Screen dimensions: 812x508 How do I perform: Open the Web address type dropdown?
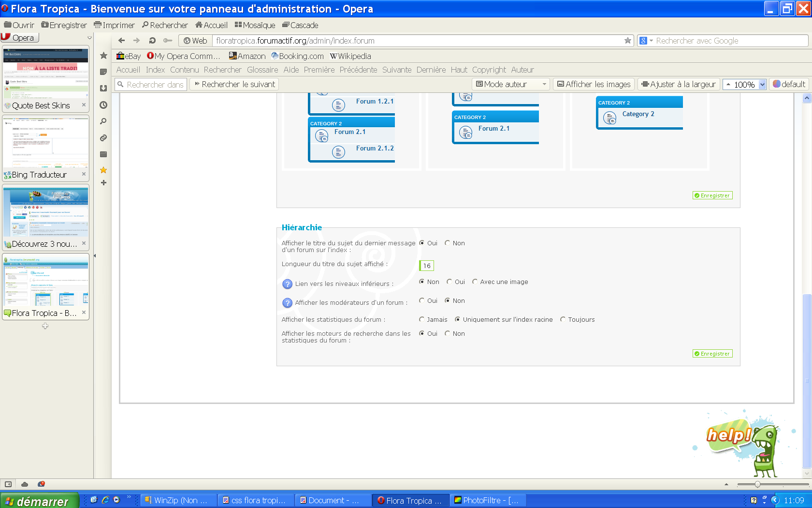(195, 41)
